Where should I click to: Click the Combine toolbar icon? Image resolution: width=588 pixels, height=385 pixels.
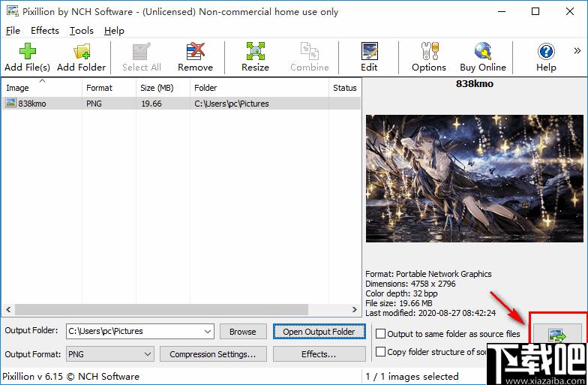[309, 51]
